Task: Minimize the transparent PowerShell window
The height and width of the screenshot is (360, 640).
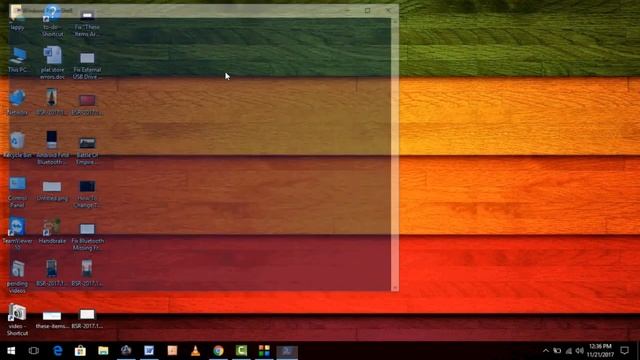Action: [x=347, y=10]
